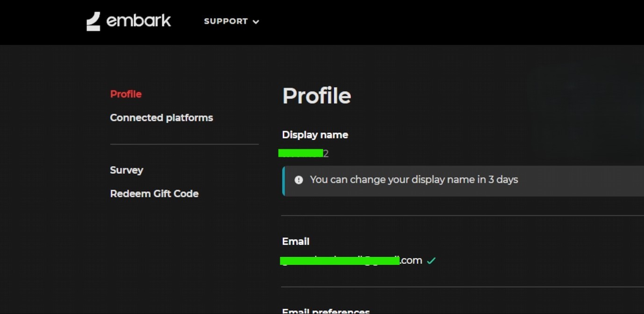Open Redeem Gift Code page
Image resolution: width=644 pixels, height=314 pixels.
click(154, 193)
